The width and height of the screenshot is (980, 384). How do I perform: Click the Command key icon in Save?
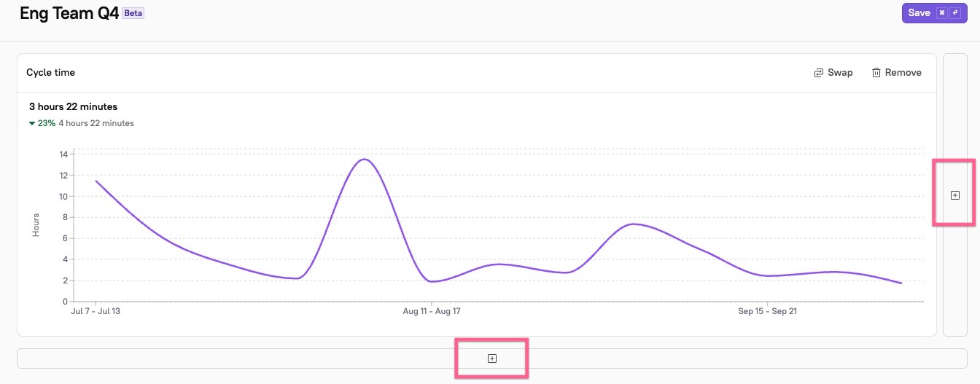click(941, 13)
